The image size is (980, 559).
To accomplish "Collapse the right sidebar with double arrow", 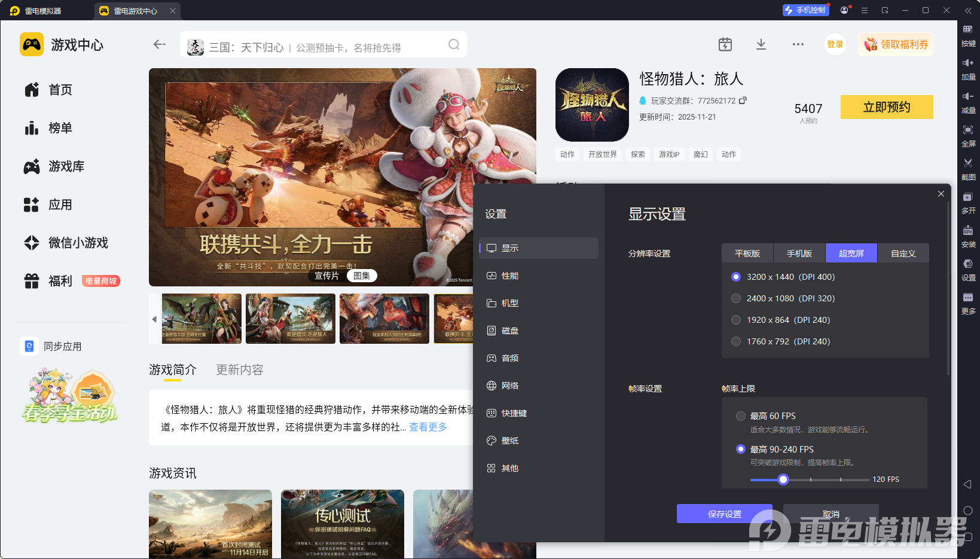I will (x=968, y=10).
